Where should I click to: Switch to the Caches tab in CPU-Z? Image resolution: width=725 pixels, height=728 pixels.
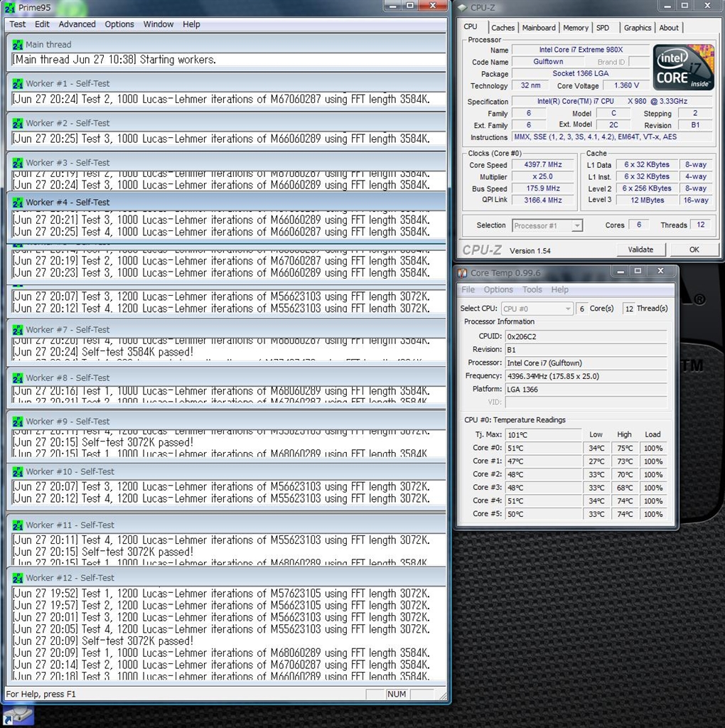tap(503, 28)
